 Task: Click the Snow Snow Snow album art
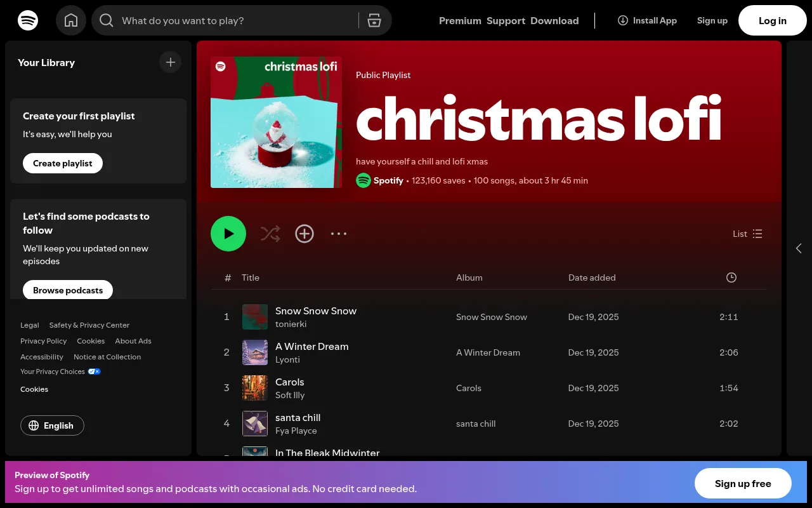255,317
